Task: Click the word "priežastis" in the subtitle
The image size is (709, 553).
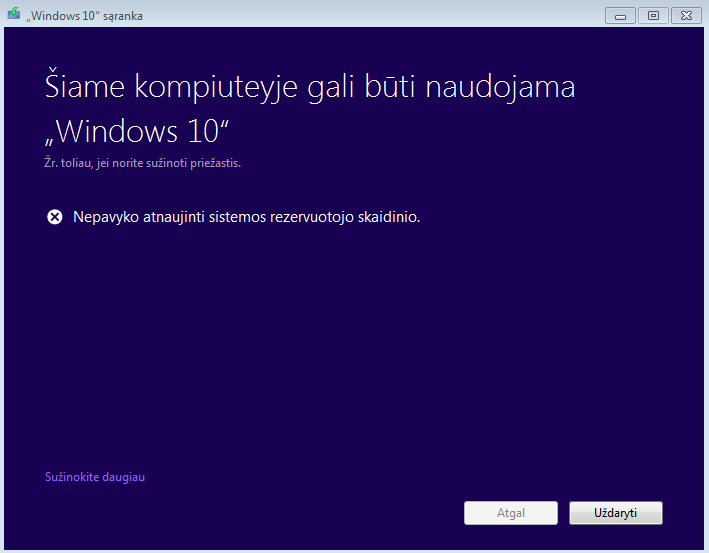Action: [x=213, y=162]
